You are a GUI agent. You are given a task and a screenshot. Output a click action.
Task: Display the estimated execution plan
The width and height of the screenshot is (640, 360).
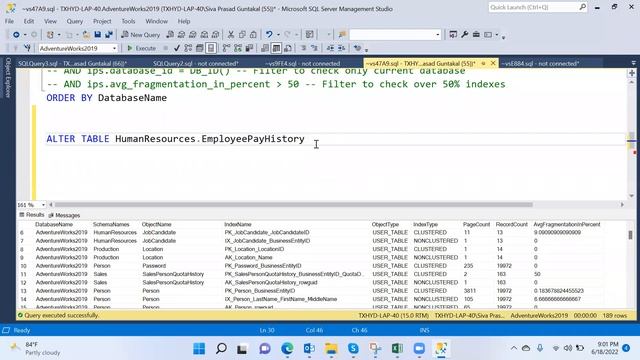188,48
